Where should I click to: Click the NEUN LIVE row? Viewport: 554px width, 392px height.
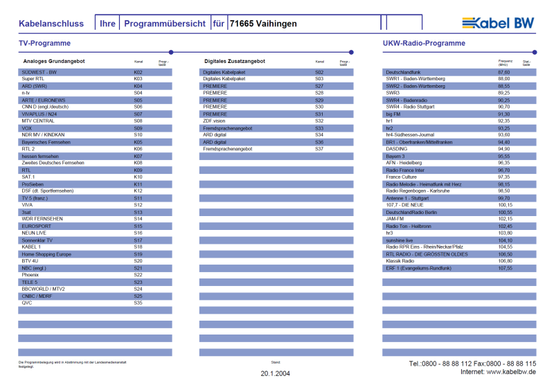(x=95, y=233)
